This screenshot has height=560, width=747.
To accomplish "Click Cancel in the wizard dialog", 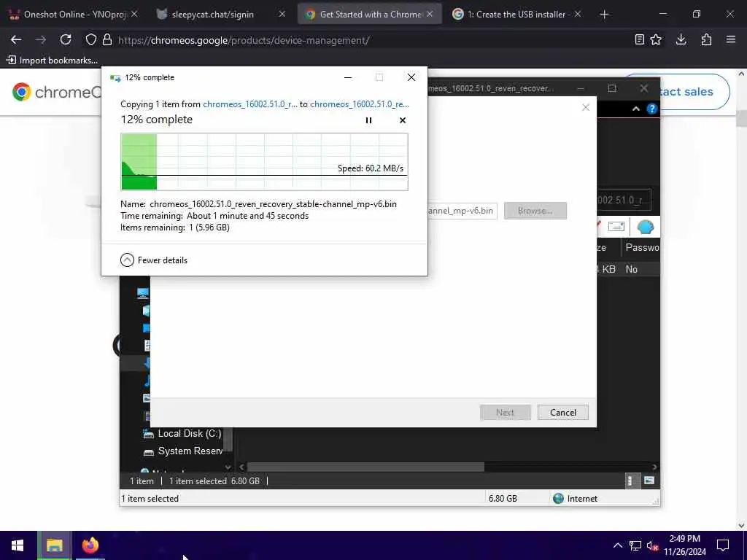I will click(x=562, y=413).
